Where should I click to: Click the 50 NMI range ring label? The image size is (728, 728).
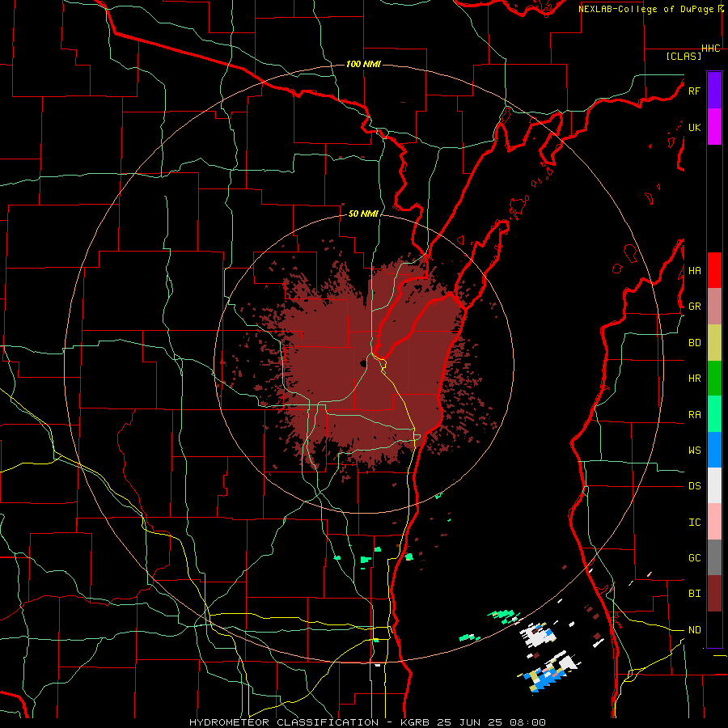[x=363, y=214]
